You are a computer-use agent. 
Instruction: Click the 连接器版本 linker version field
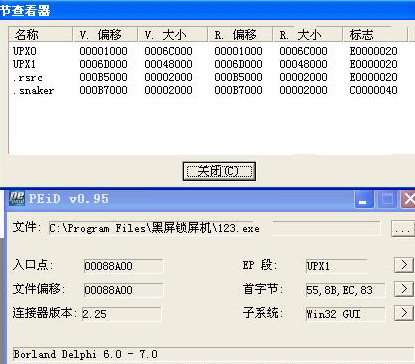point(122,314)
